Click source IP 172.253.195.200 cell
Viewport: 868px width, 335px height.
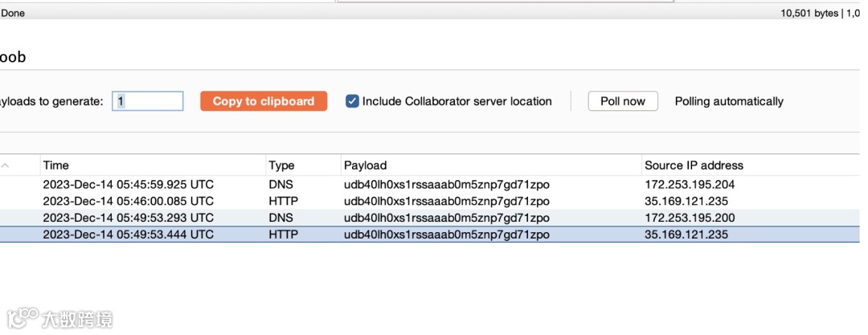coord(690,218)
